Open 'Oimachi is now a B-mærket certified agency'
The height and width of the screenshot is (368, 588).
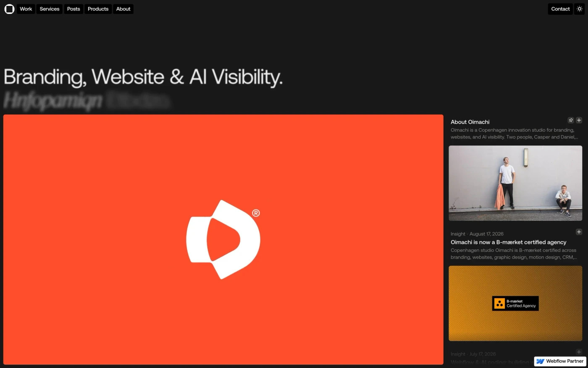pyautogui.click(x=509, y=242)
